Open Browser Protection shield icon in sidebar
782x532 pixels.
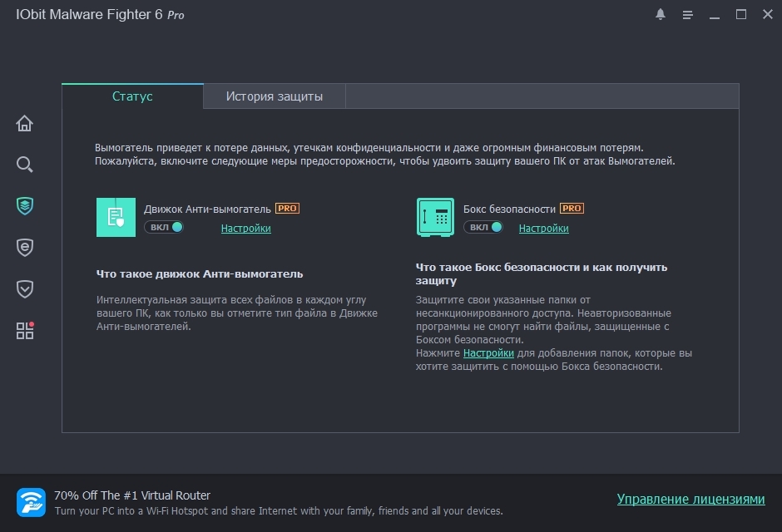25,247
